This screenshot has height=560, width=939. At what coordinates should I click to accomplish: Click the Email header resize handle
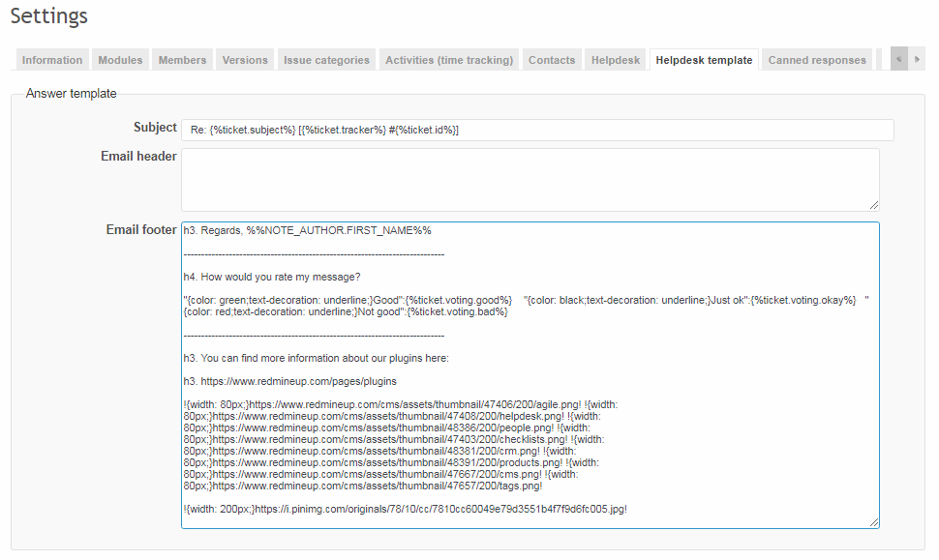tap(874, 204)
